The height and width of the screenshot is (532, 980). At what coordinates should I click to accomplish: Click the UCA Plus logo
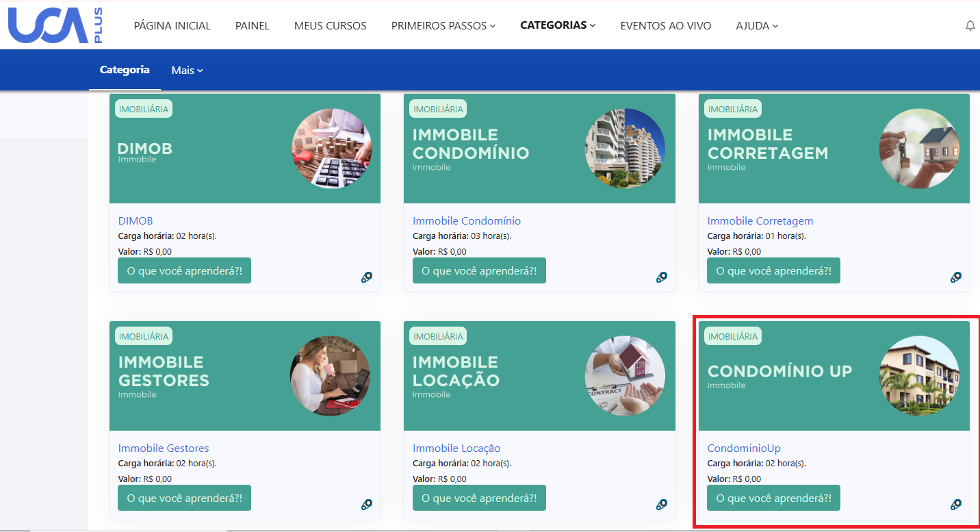point(55,25)
